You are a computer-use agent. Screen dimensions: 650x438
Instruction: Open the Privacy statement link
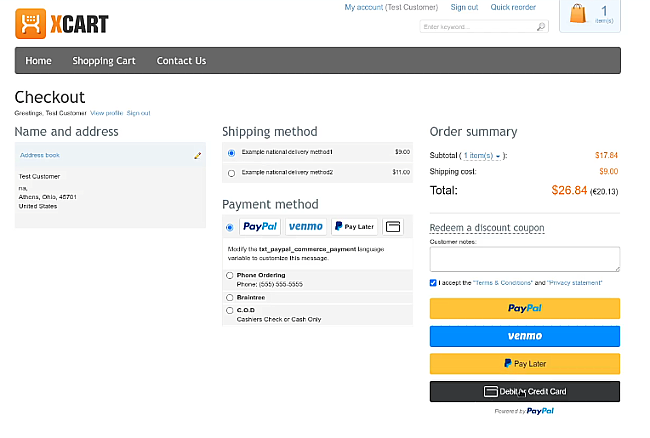(x=575, y=283)
